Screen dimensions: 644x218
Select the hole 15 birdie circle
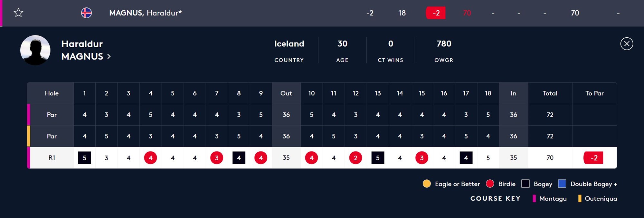click(x=422, y=158)
